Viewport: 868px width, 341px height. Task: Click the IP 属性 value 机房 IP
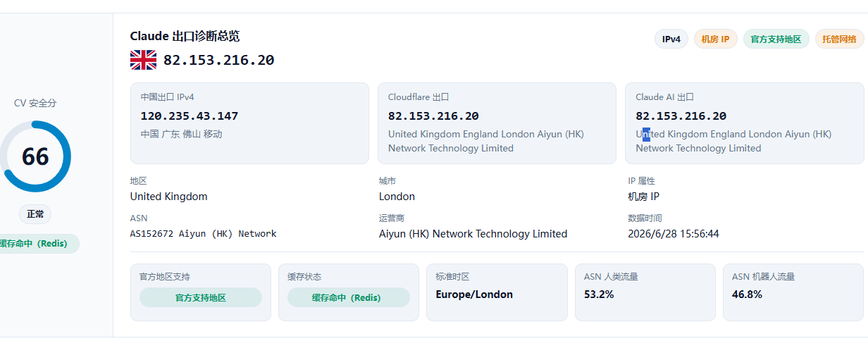pyautogui.click(x=643, y=197)
